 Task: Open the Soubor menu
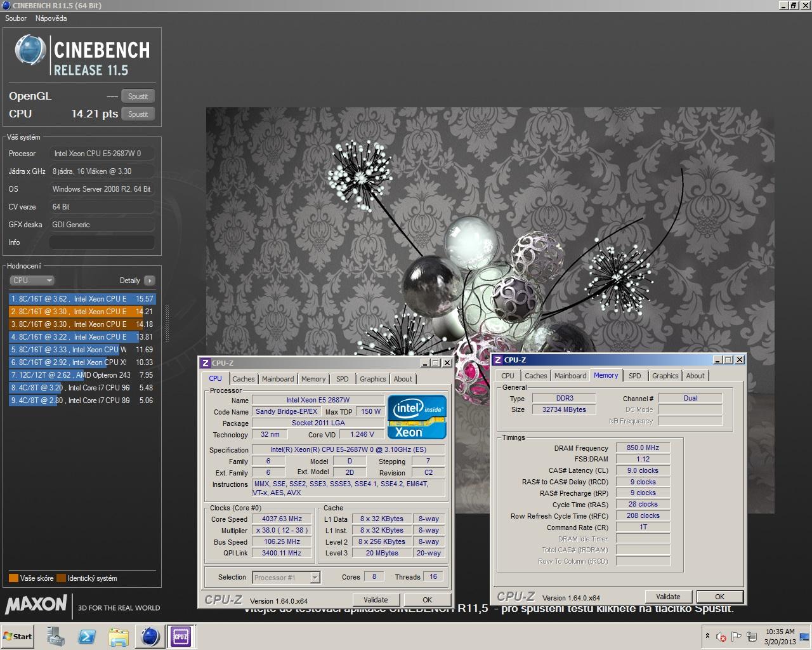pos(16,18)
